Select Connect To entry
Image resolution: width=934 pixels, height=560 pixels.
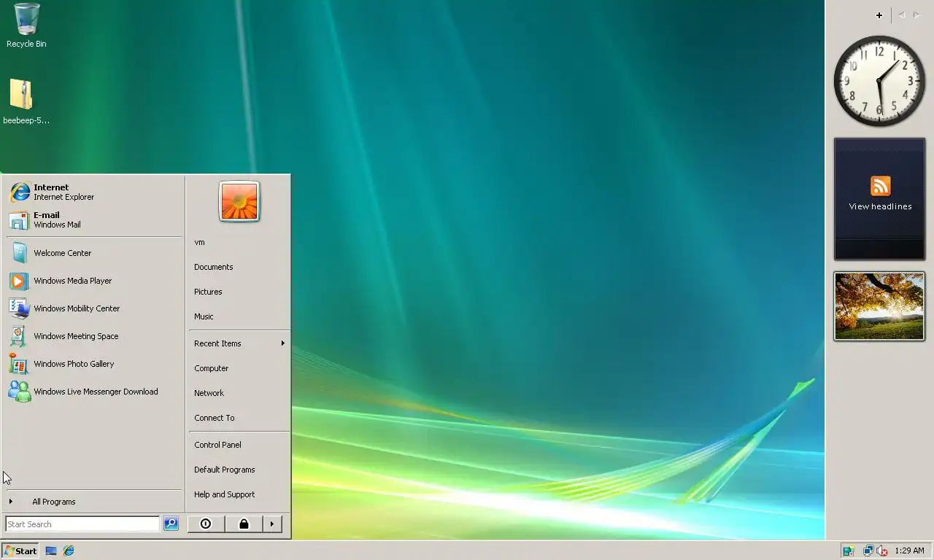(x=239, y=418)
